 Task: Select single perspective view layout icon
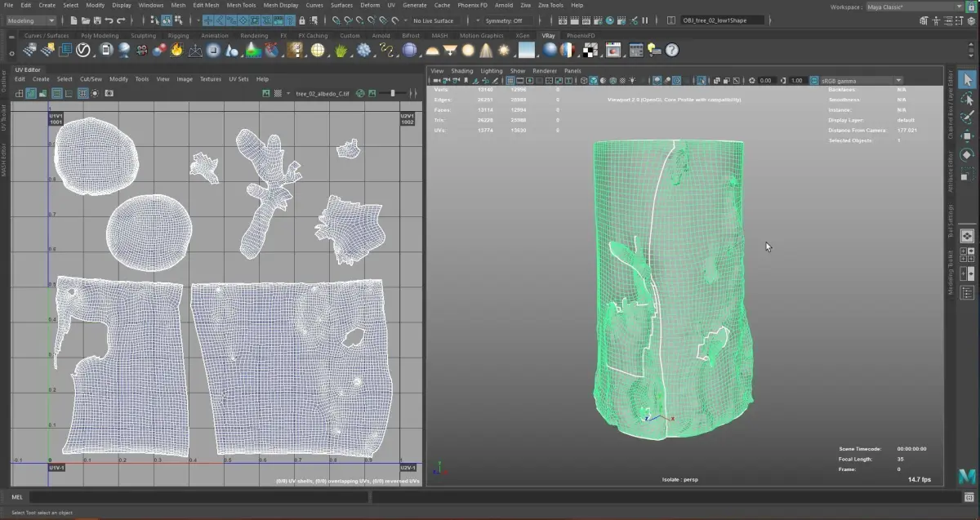967,235
